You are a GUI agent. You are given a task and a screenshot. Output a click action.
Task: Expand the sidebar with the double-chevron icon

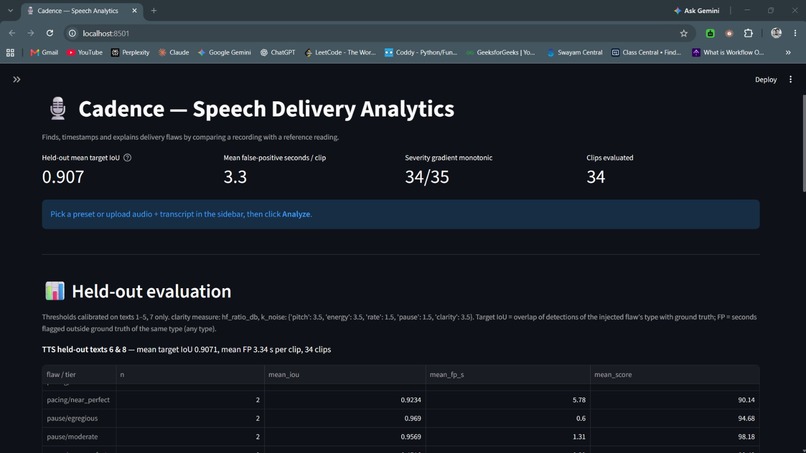click(x=16, y=79)
